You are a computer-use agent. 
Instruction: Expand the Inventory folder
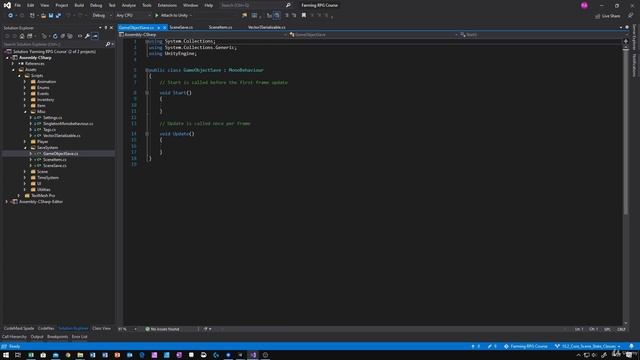(x=25, y=100)
